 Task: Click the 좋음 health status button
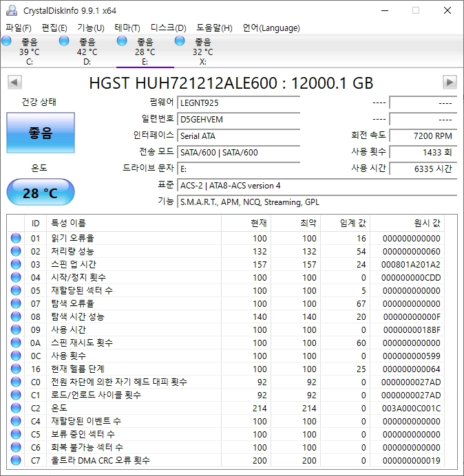(41, 133)
